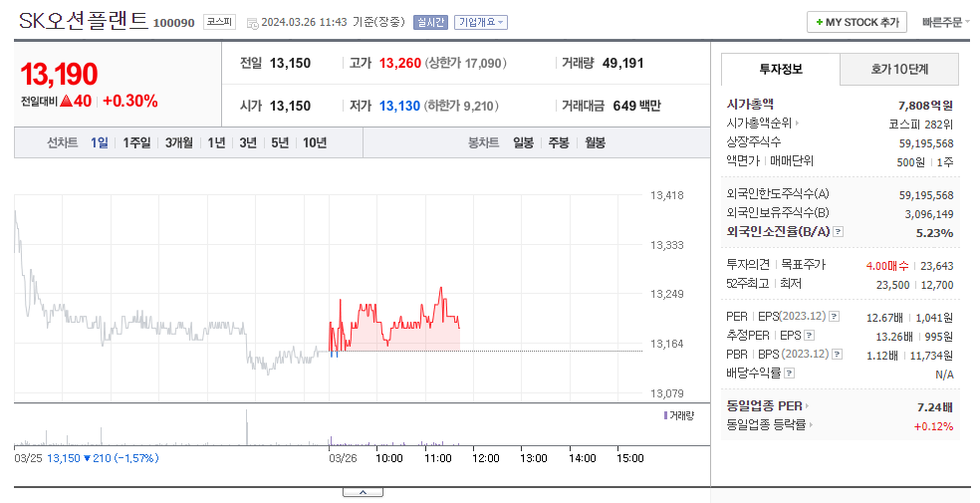Click the 12:00 time label on axis
The width and height of the screenshot is (980, 503).
click(486, 458)
